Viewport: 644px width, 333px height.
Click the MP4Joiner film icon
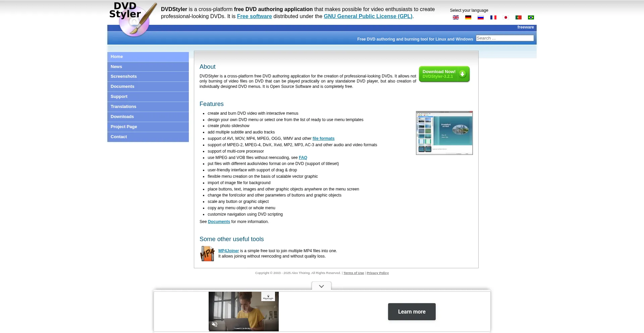(207, 254)
